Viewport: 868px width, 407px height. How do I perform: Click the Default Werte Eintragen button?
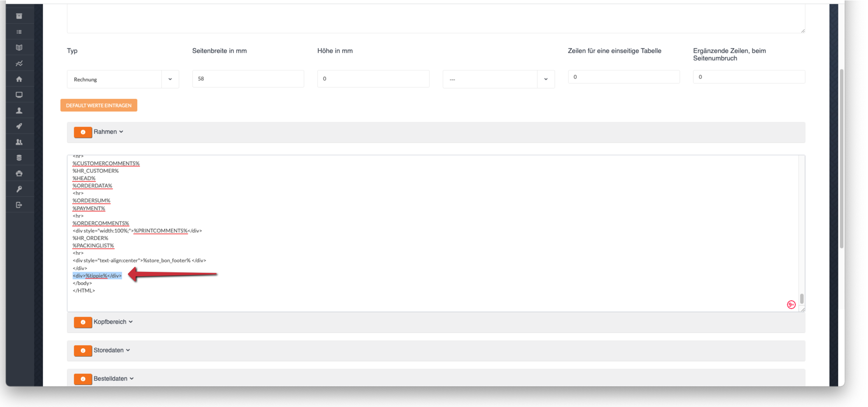click(x=99, y=105)
